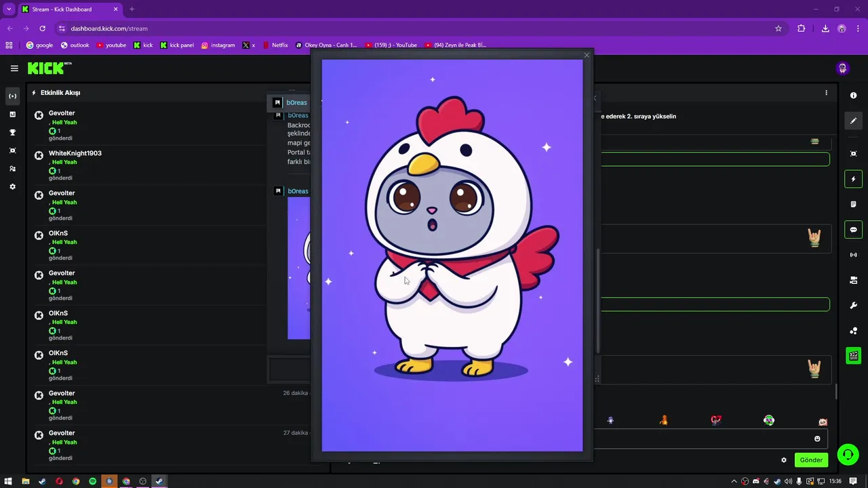Click the KICK logo

pyautogui.click(x=50, y=68)
